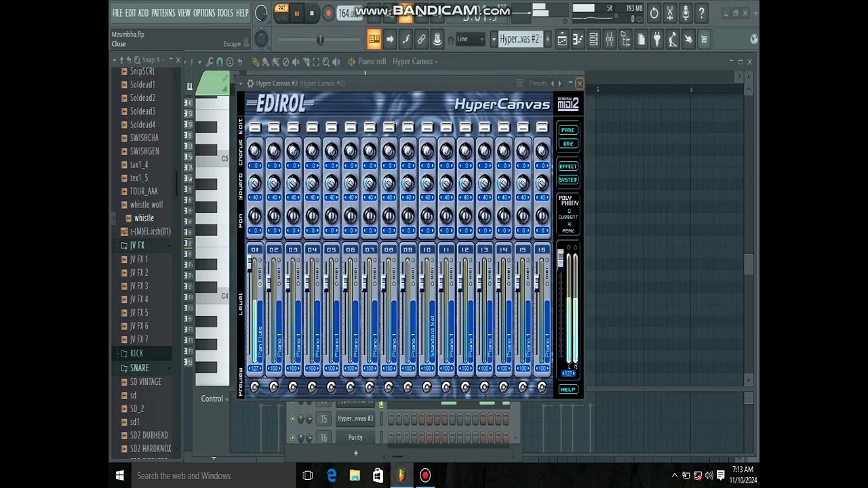This screenshot has width=868, height=488.
Task: Toggle channel 16 mute LED in channel rack
Action: point(293,438)
